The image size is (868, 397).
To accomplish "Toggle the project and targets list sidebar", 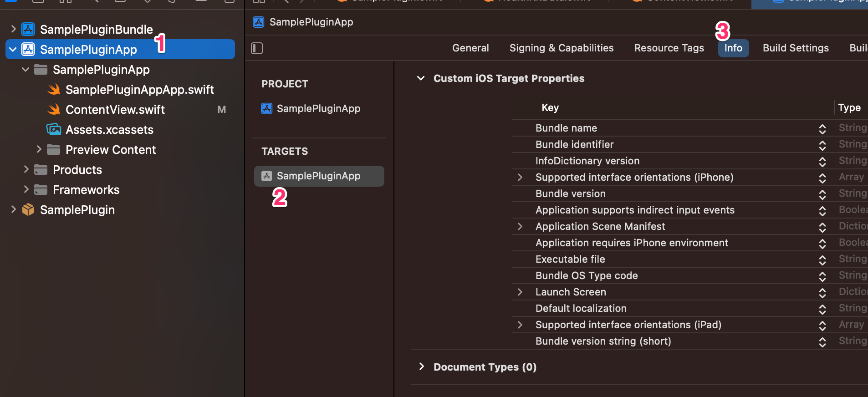I will [x=257, y=48].
